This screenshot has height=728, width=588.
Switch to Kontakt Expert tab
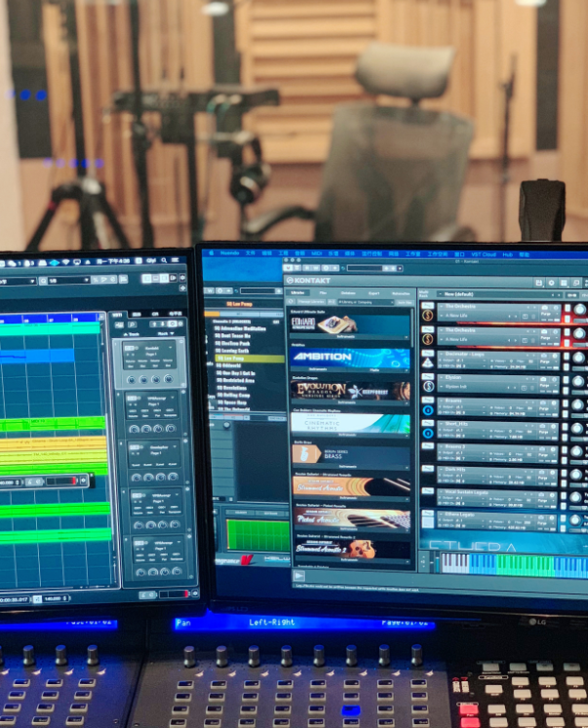[373, 293]
